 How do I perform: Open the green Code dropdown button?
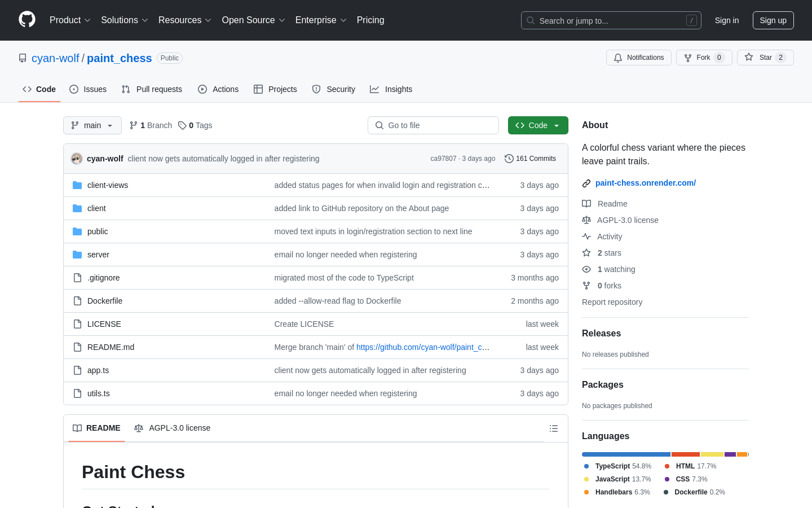coord(538,125)
